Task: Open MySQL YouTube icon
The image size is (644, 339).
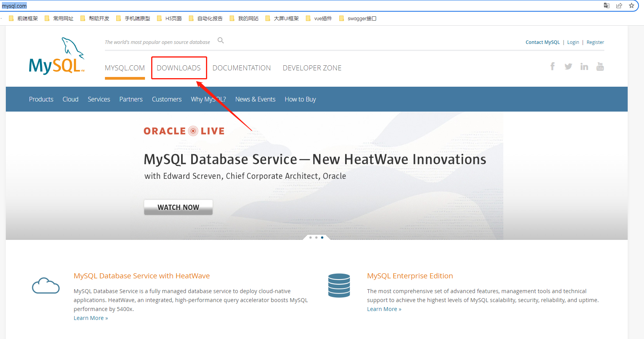Action: pyautogui.click(x=600, y=66)
